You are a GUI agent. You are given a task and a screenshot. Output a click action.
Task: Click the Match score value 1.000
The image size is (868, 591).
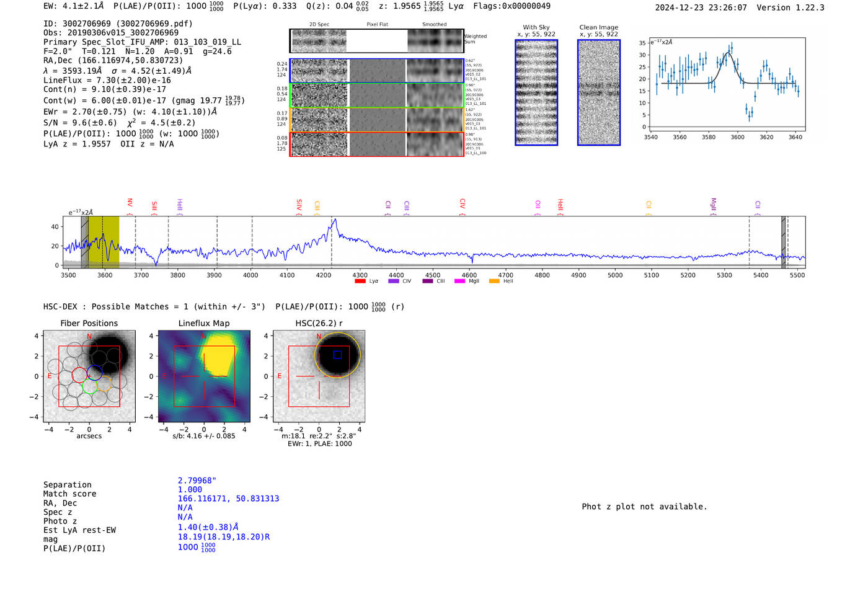pos(190,489)
